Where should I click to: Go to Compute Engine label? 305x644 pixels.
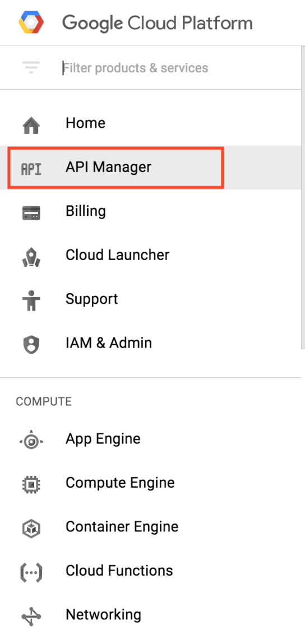120,483
